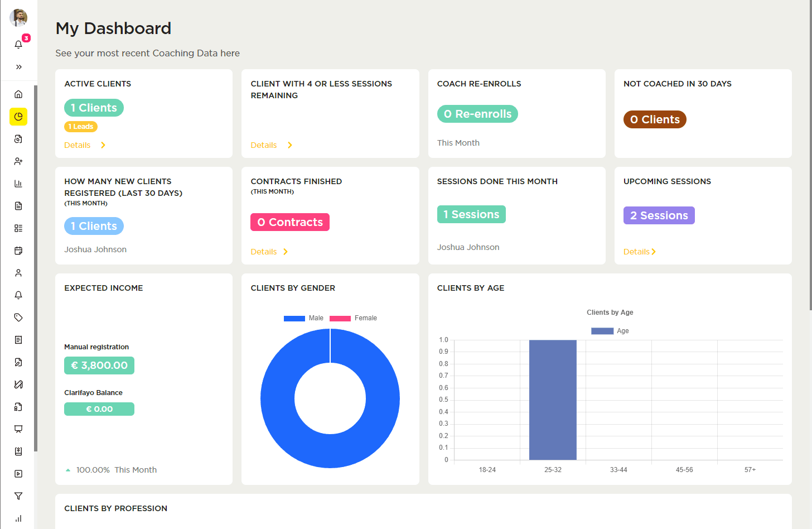The image size is (812, 529).
Task: Open the Home icon in the sidebar
Action: click(18, 94)
